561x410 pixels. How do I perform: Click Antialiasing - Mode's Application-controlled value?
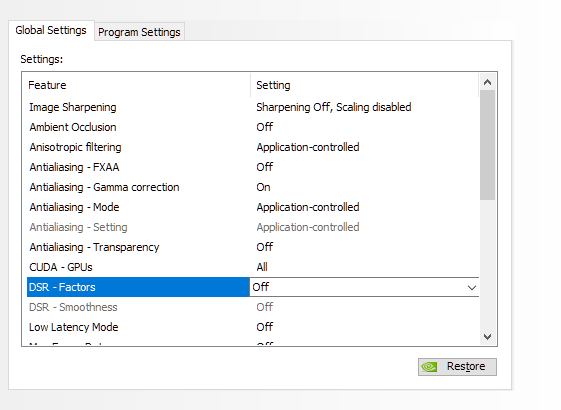point(308,208)
